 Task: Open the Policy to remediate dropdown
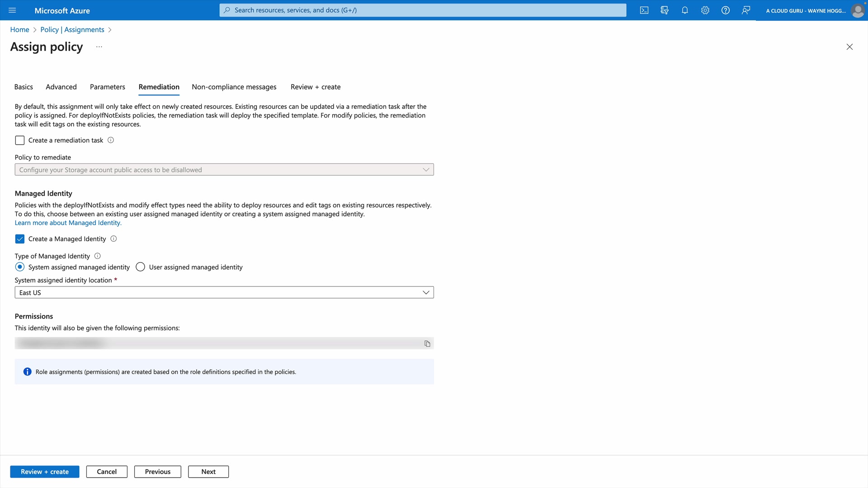(x=224, y=169)
